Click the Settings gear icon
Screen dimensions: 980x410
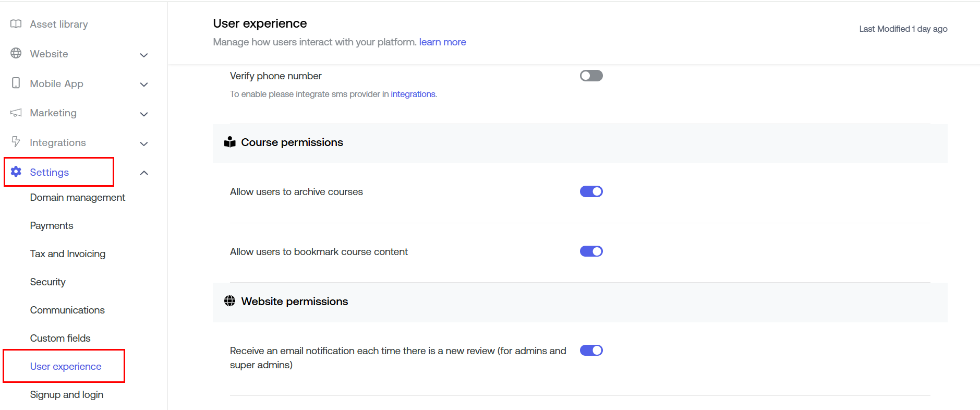(x=16, y=172)
